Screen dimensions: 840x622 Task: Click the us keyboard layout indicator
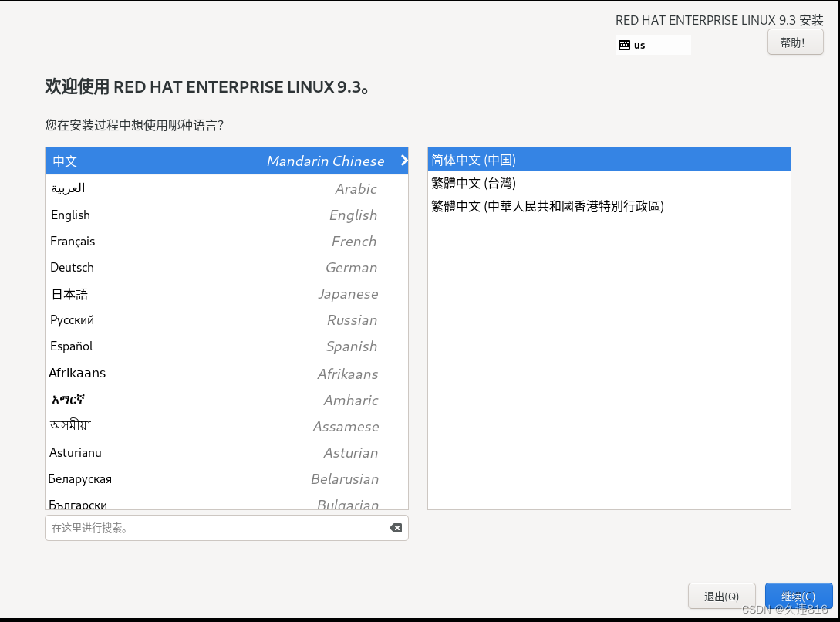(653, 45)
